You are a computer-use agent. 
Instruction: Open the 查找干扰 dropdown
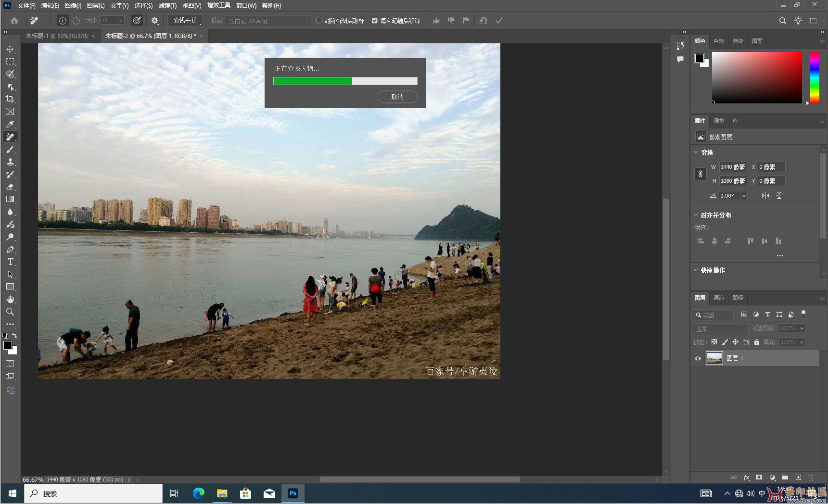point(187,21)
